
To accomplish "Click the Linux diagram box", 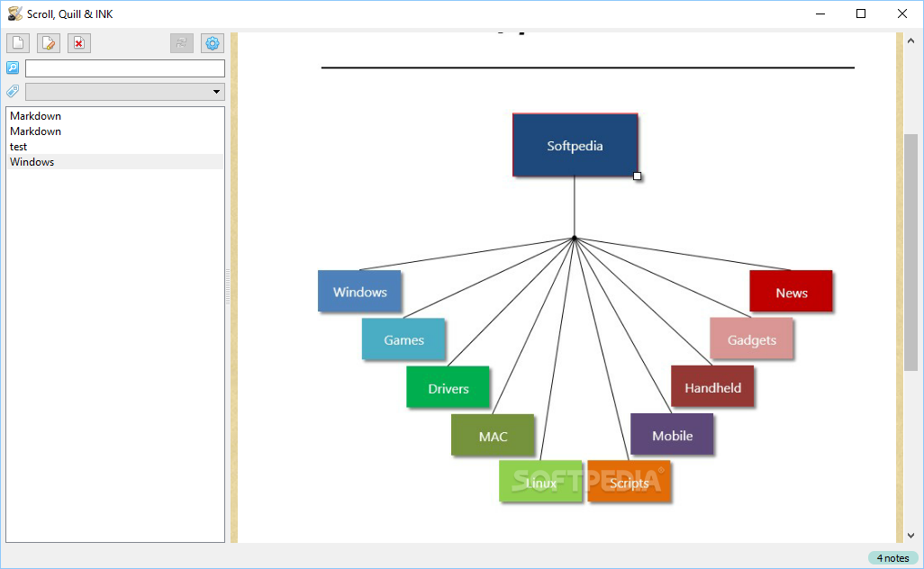I will 540,482.
